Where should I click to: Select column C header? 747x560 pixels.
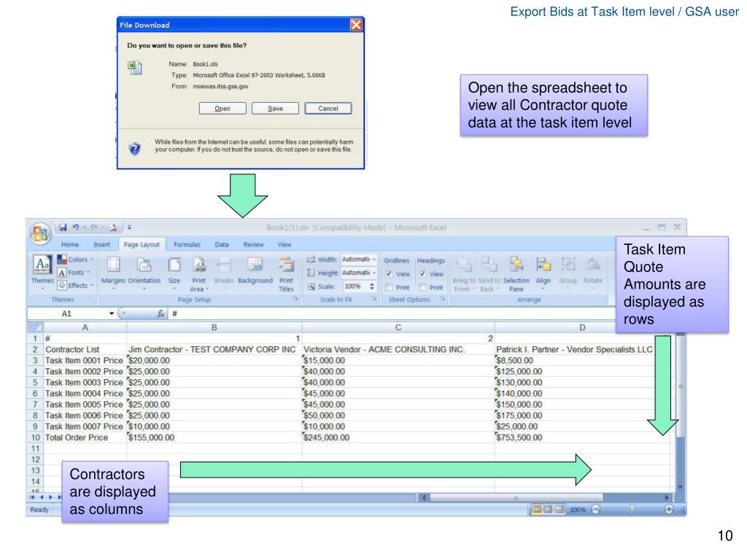point(398,327)
